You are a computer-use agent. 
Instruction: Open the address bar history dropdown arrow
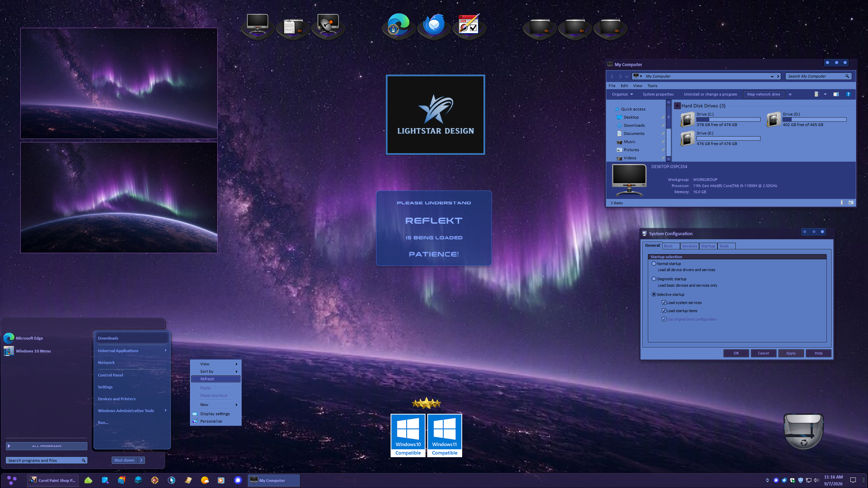(x=772, y=76)
